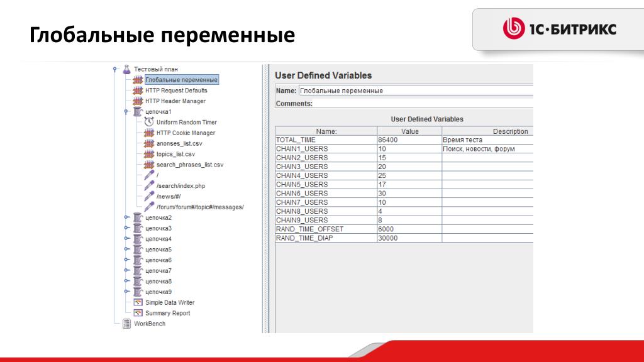
Task: Click the TOTAL_TIME value cell 86400
Action: tap(409, 140)
